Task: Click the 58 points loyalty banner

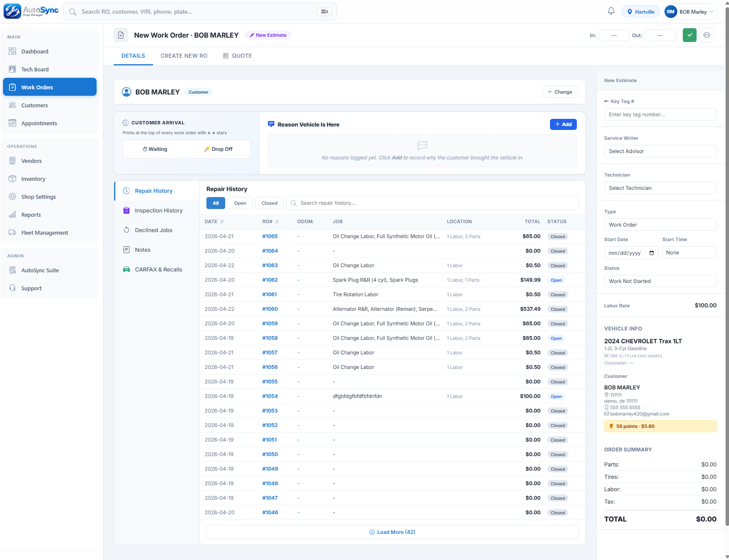Action: 660,426
